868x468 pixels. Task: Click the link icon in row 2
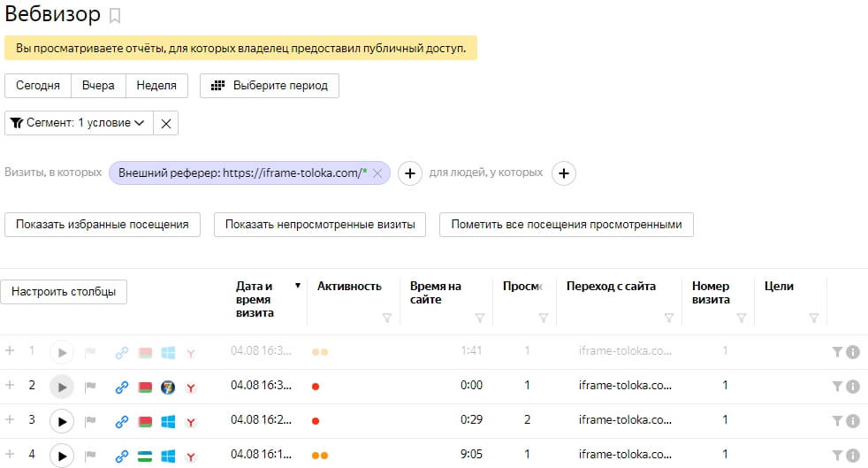tap(122, 387)
